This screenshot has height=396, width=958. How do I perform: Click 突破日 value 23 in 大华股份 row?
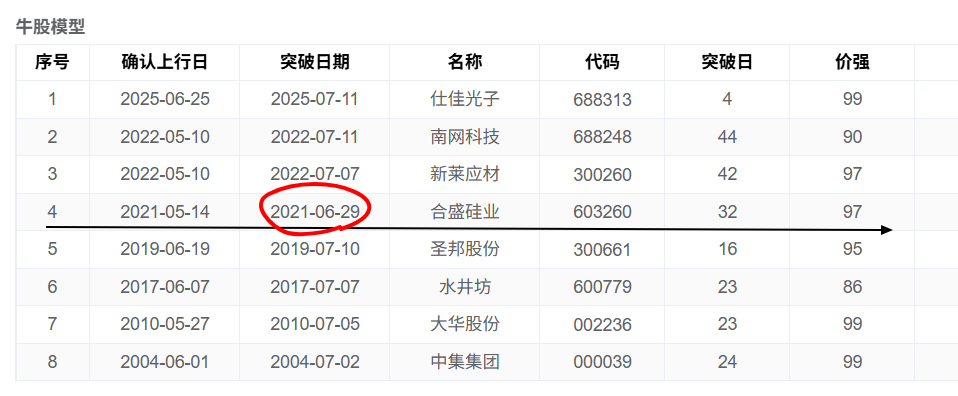click(727, 324)
